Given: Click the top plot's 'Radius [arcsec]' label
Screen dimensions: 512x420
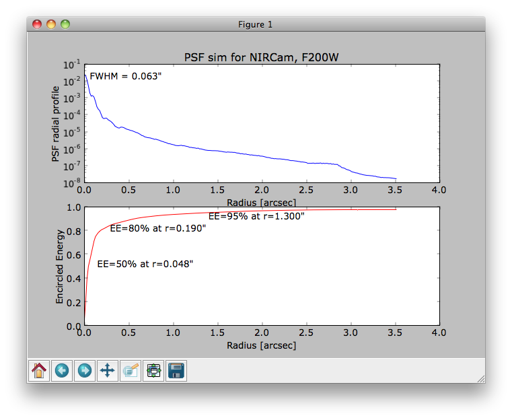Looking at the screenshot, I should click(x=262, y=203).
